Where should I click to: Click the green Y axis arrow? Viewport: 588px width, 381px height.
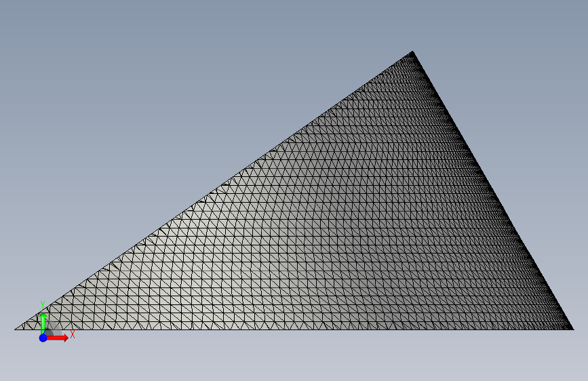pos(43,323)
